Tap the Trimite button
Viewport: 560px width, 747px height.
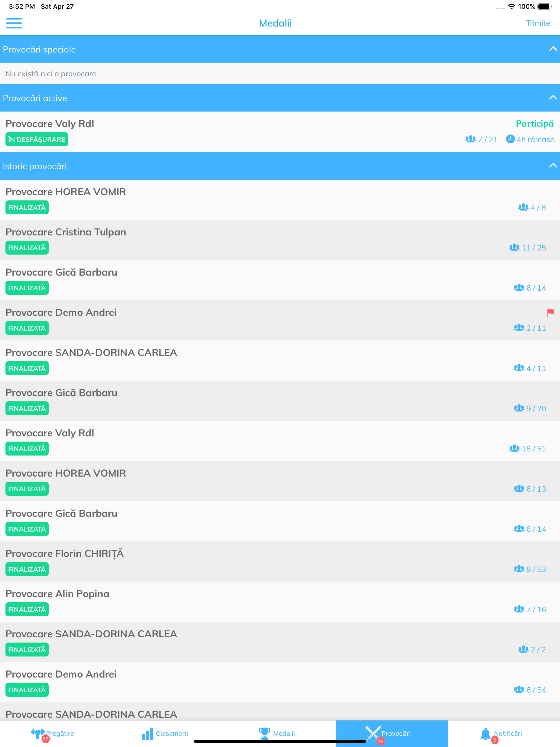pos(538,23)
